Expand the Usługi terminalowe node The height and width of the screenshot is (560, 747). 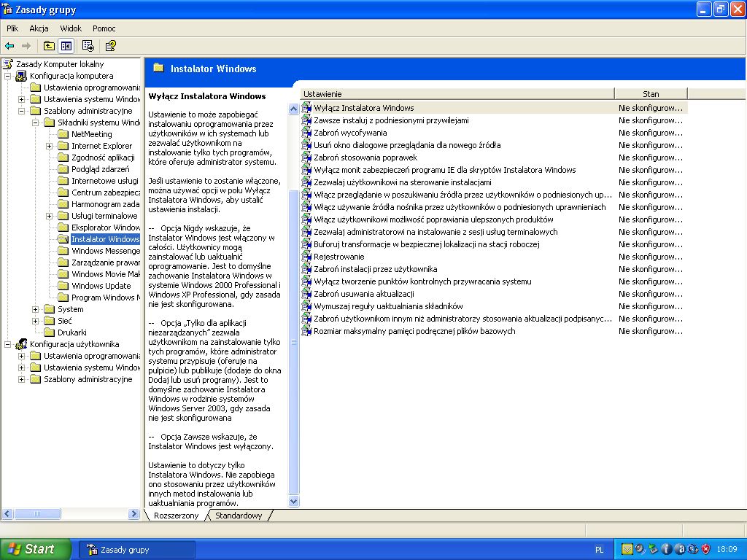coord(49,216)
